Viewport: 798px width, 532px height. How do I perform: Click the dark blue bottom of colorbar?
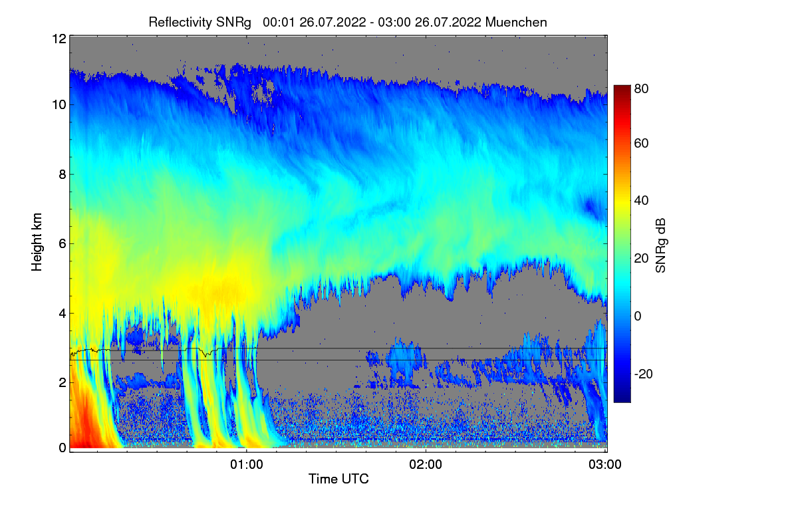621,396
